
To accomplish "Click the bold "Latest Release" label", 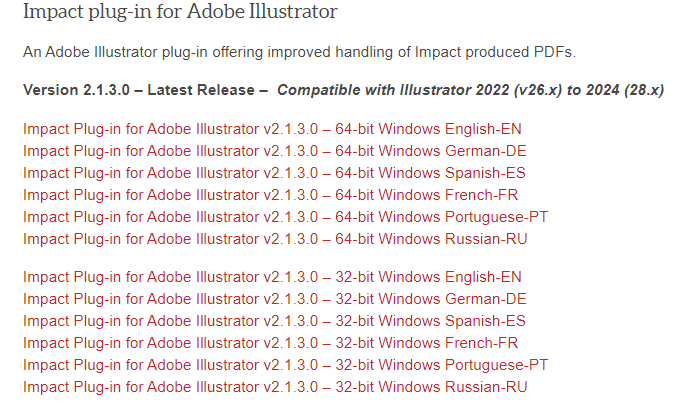I will (200, 91).
